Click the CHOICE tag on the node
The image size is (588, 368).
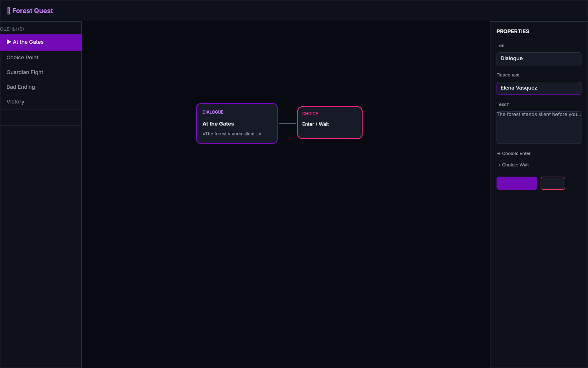pyautogui.click(x=310, y=114)
